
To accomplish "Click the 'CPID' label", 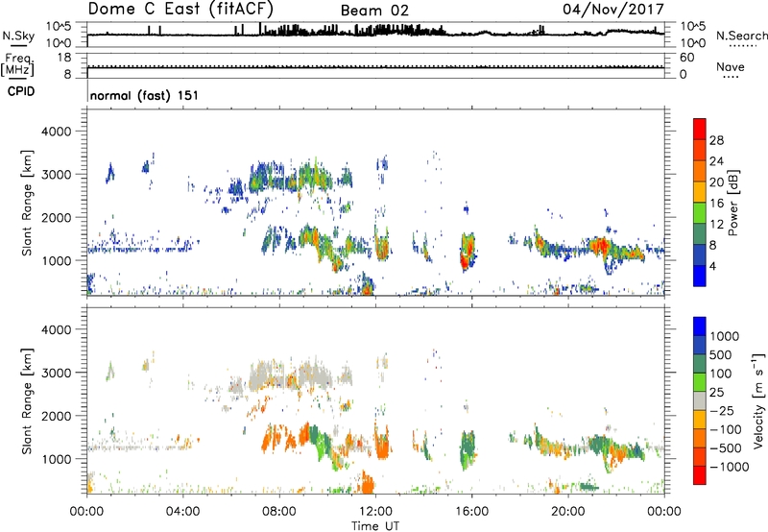I will (x=21, y=91).
